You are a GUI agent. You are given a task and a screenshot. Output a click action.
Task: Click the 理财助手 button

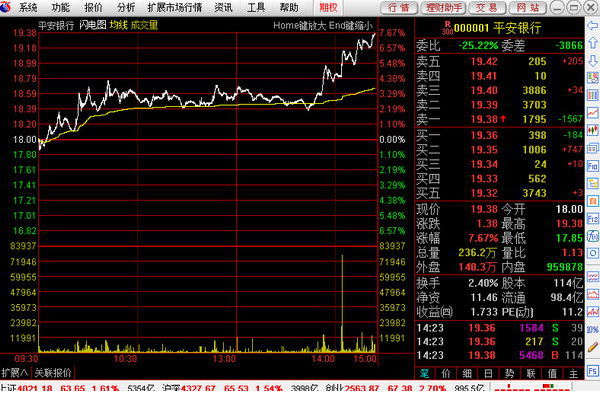[444, 7]
